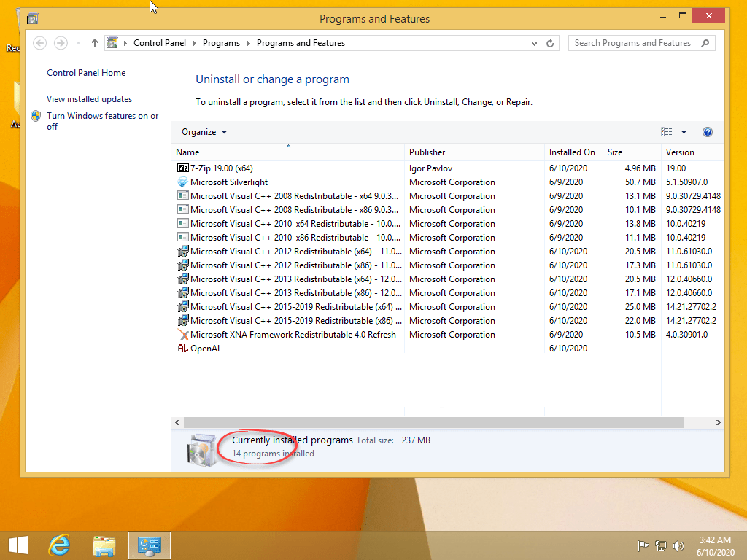Click icon of Visual C++ 2012 (x64) row
Screen dimensions: 747x560
coord(182,251)
